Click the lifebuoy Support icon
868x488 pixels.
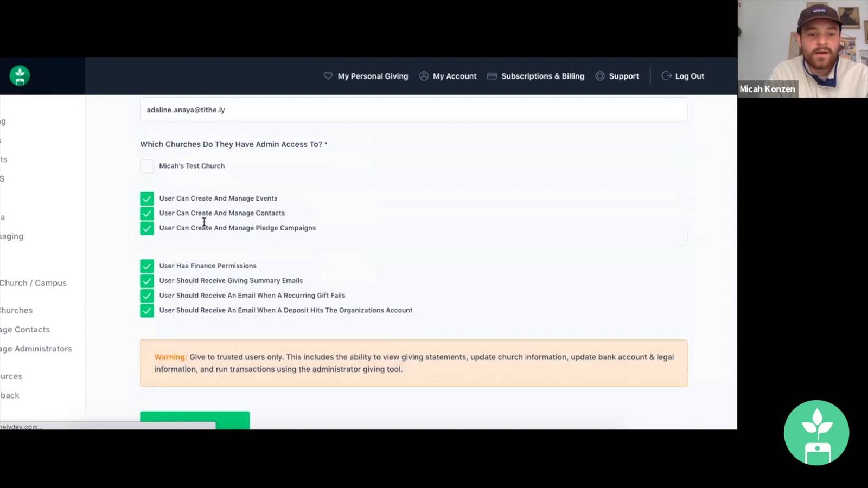pyautogui.click(x=600, y=76)
